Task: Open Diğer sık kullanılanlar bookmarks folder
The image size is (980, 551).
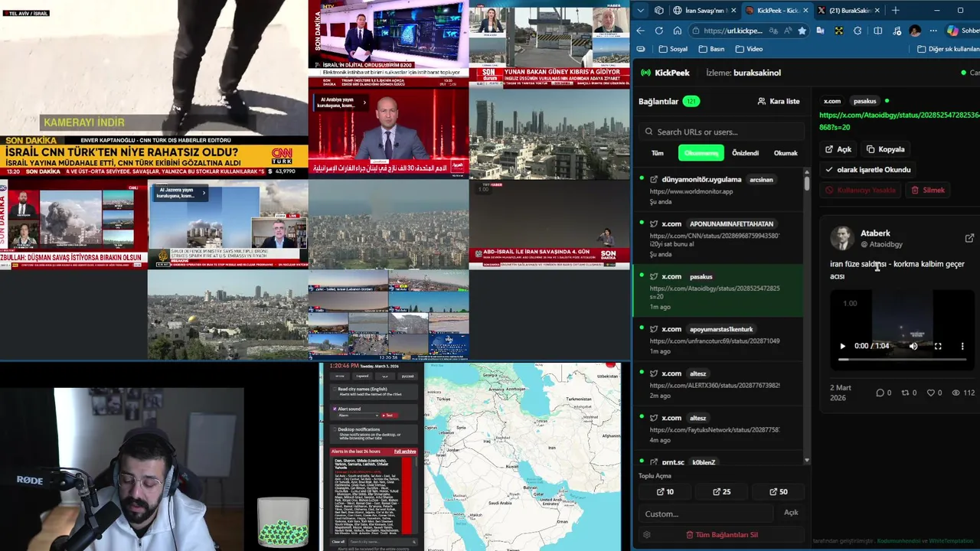Action: coord(948,49)
